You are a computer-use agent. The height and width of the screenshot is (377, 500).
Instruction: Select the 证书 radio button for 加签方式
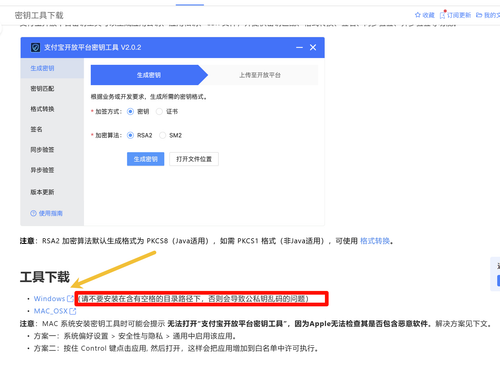159,111
